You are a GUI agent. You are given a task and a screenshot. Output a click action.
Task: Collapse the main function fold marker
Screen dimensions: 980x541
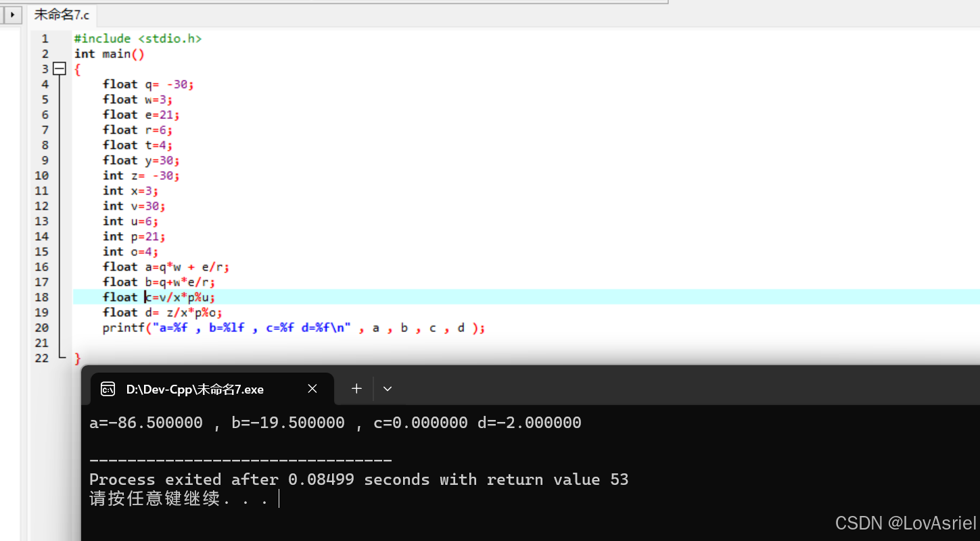pos(60,69)
